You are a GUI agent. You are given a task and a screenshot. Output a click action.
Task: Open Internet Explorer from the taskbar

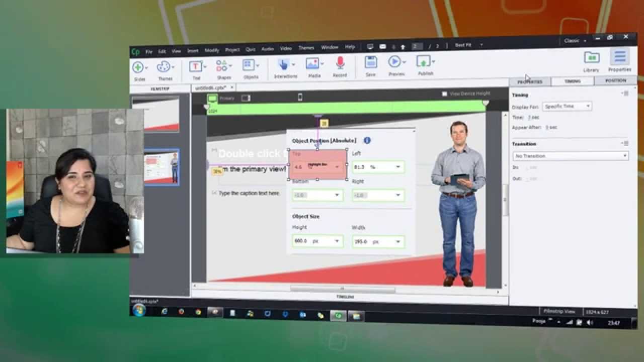click(165, 312)
